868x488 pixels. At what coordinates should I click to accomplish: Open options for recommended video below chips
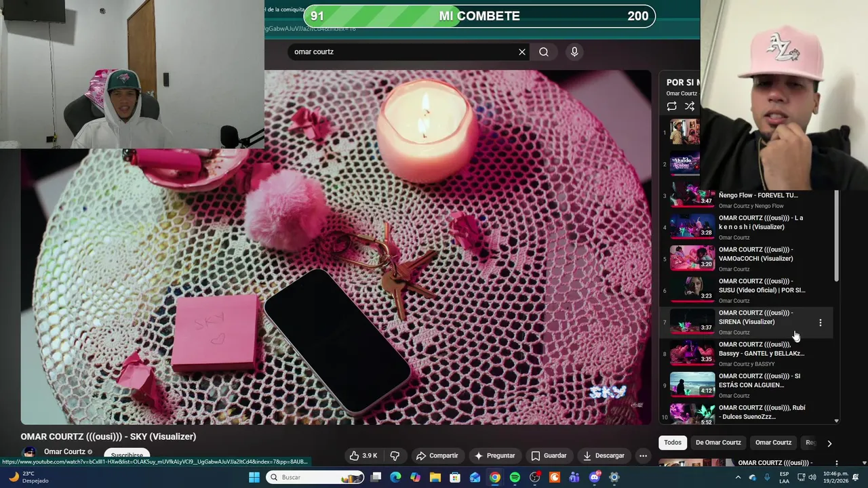pyautogui.click(x=836, y=464)
